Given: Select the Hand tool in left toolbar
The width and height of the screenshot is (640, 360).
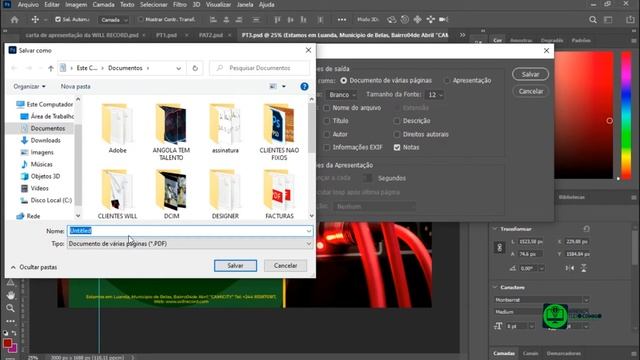Looking at the screenshot, I should [x=10, y=295].
